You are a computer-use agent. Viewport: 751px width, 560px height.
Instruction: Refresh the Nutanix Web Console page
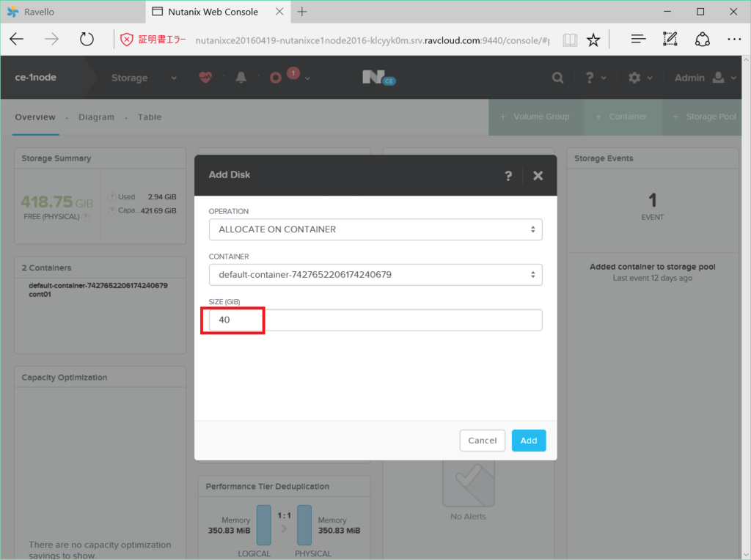87,40
